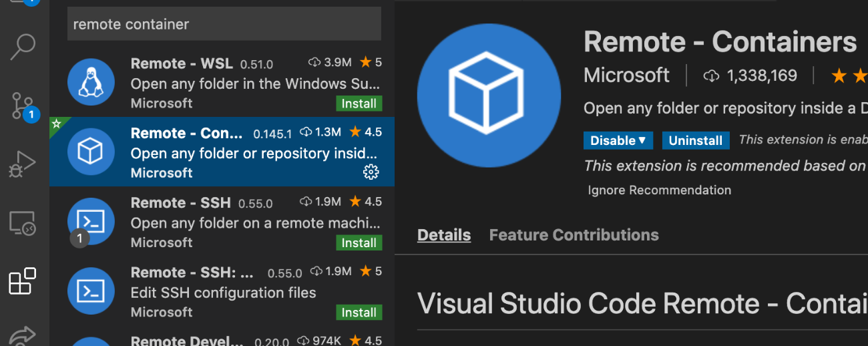Click the version 0.145.1 label
Screen dimensions: 868x346
[272, 134]
